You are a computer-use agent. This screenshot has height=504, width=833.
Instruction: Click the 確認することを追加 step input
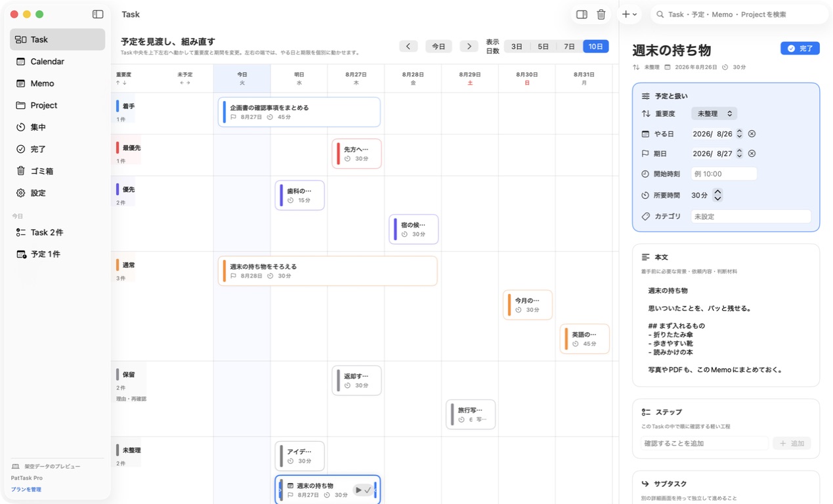tap(704, 444)
